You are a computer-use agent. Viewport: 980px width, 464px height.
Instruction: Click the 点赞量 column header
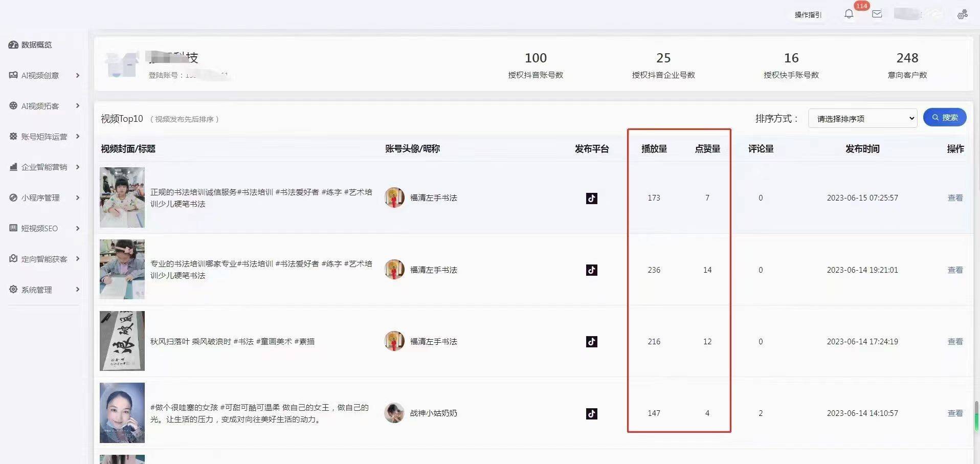pos(707,149)
